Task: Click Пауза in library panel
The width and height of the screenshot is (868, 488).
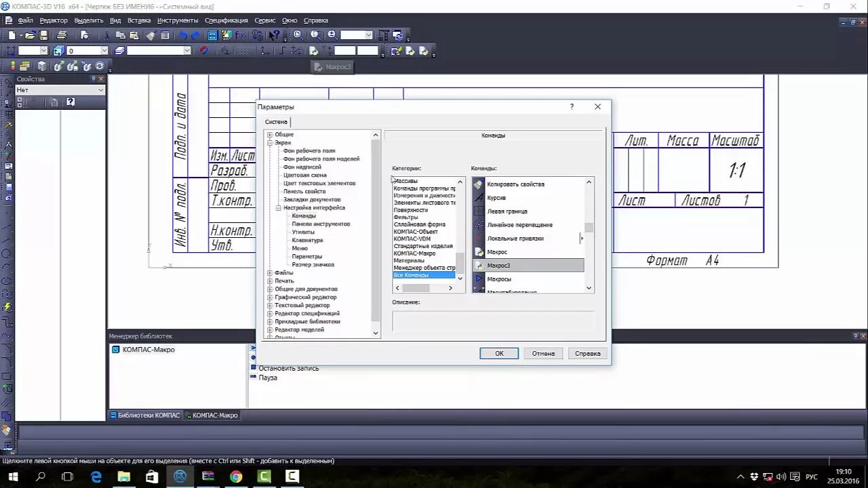Action: click(268, 378)
